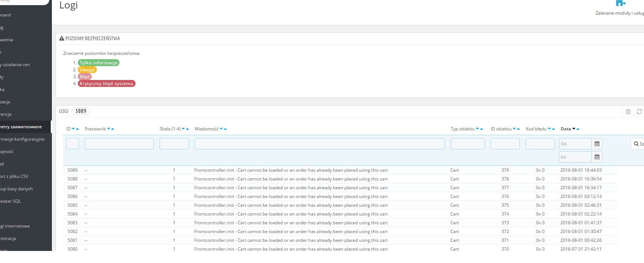Screen dimensions: 644x263
Task: Sort Wiadomość column descending arrow
Action: click(221, 129)
